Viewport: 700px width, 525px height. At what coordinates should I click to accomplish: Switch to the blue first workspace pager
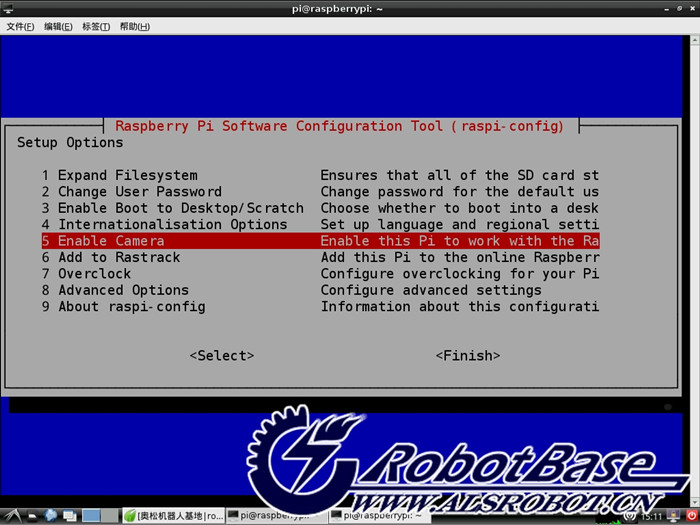[91, 516]
